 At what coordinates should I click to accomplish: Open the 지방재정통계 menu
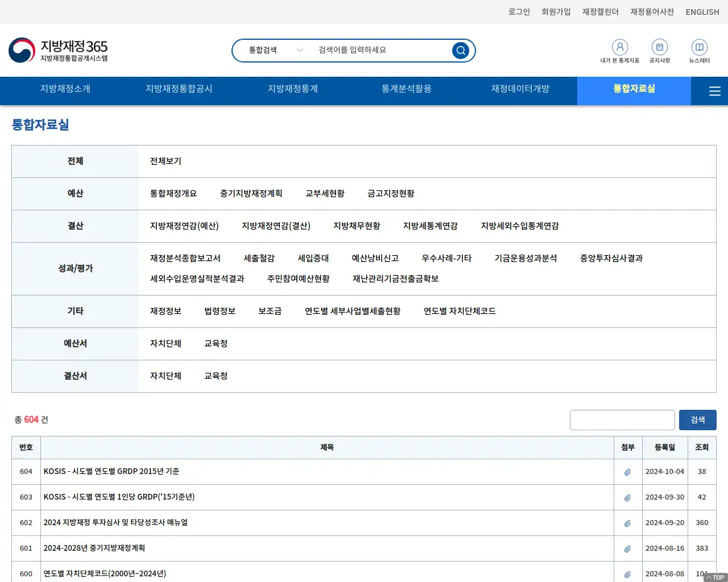click(293, 89)
